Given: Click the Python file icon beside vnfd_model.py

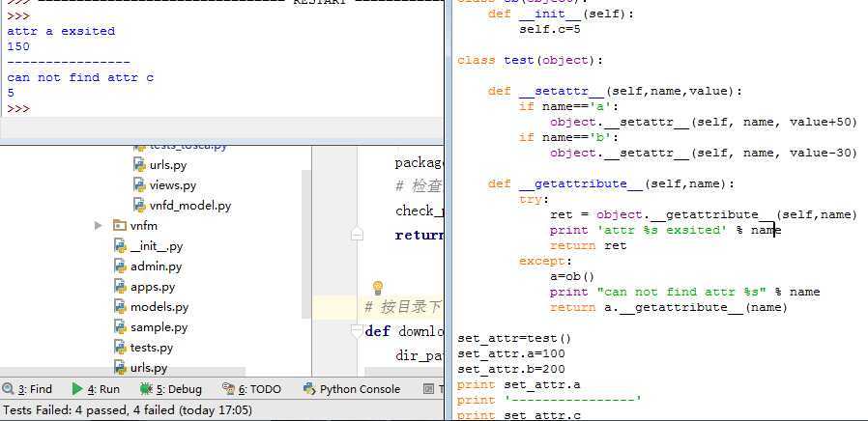Looking at the screenshot, I should coord(139,206).
